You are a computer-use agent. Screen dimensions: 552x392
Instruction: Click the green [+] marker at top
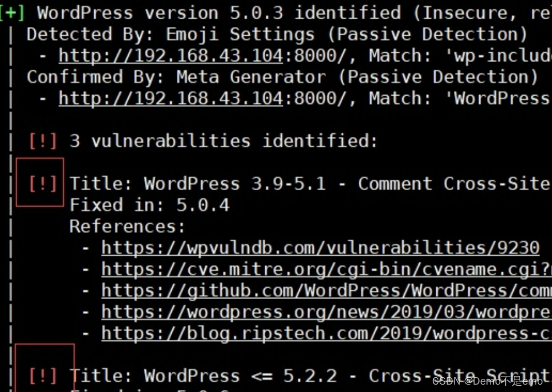[x=12, y=13]
